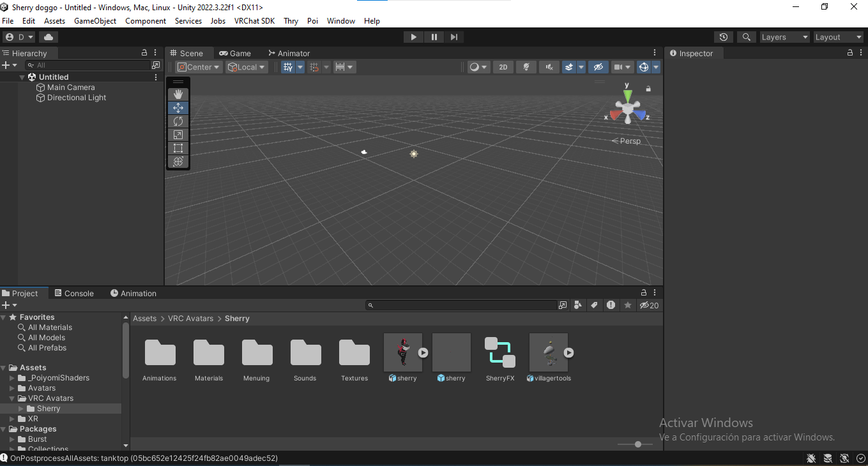Image resolution: width=868 pixels, height=466 pixels.
Task: Select the Rotate tool
Action: tap(178, 121)
